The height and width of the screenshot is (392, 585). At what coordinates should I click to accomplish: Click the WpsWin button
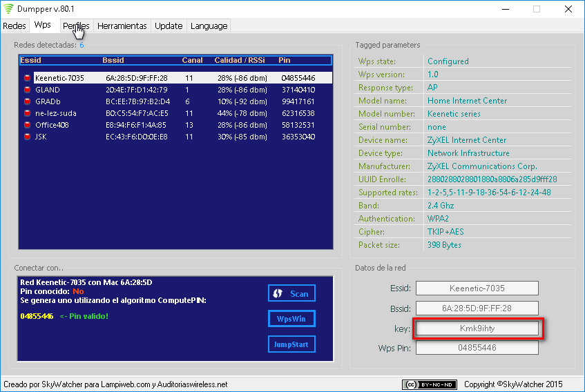(291, 318)
